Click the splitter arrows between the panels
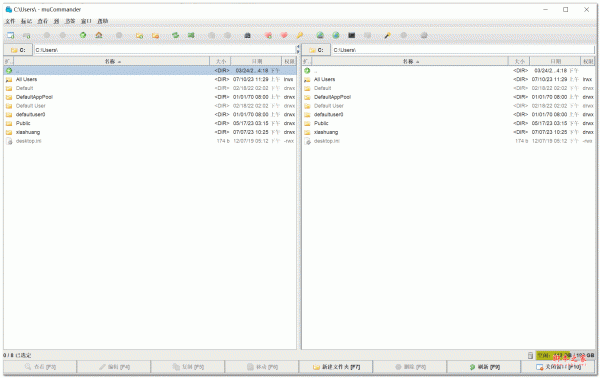600x378 pixels. [298, 49]
